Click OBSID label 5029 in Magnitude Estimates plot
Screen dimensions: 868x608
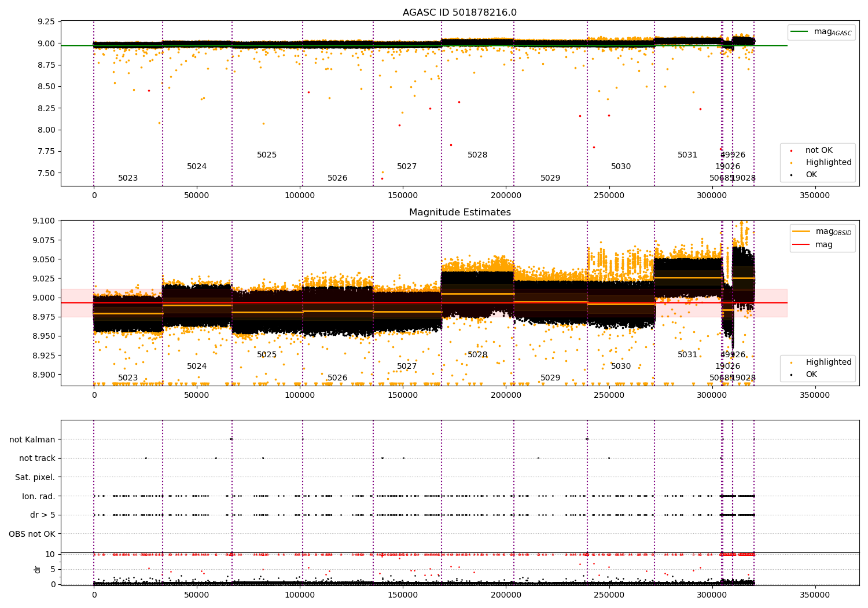[x=550, y=378]
